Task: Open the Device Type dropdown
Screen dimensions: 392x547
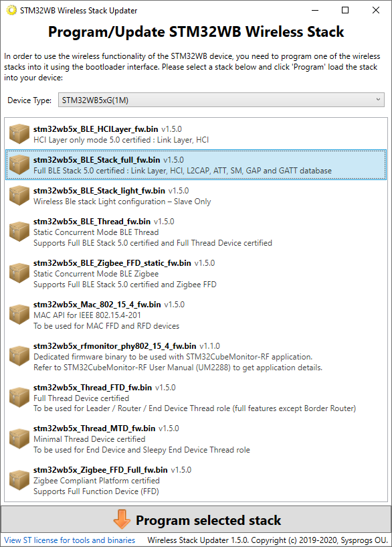Action: 221,100
